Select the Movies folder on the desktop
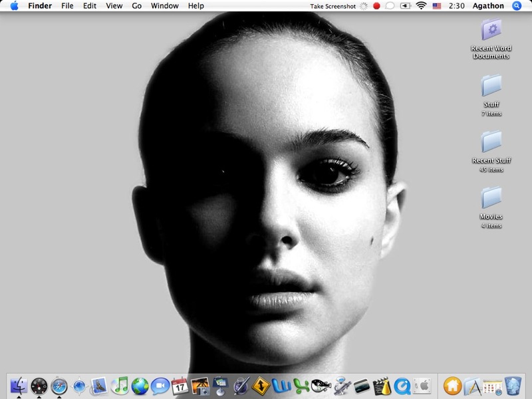 [491, 199]
